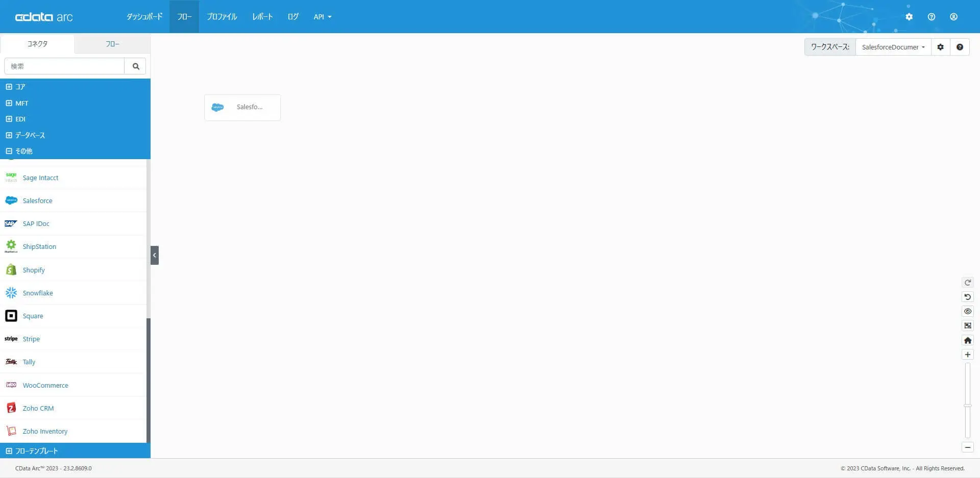Click the SAP IDoc connector icon
Image resolution: width=980 pixels, height=478 pixels.
(11, 223)
